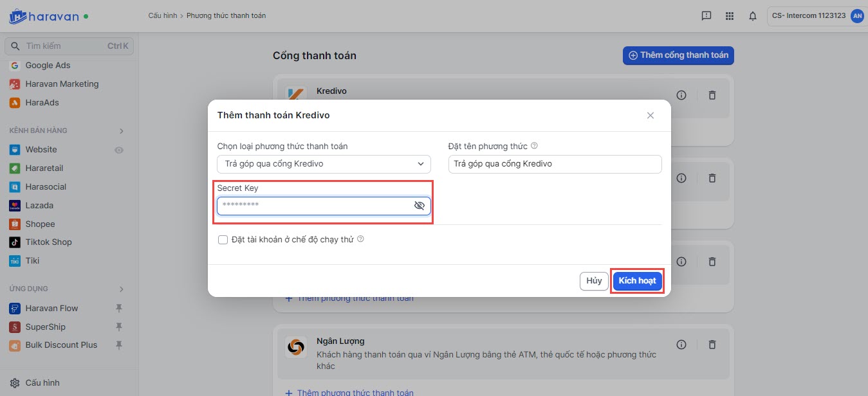Viewport: 868px width, 396px height.
Task: Click the Kích hoạt button
Action: (637, 281)
